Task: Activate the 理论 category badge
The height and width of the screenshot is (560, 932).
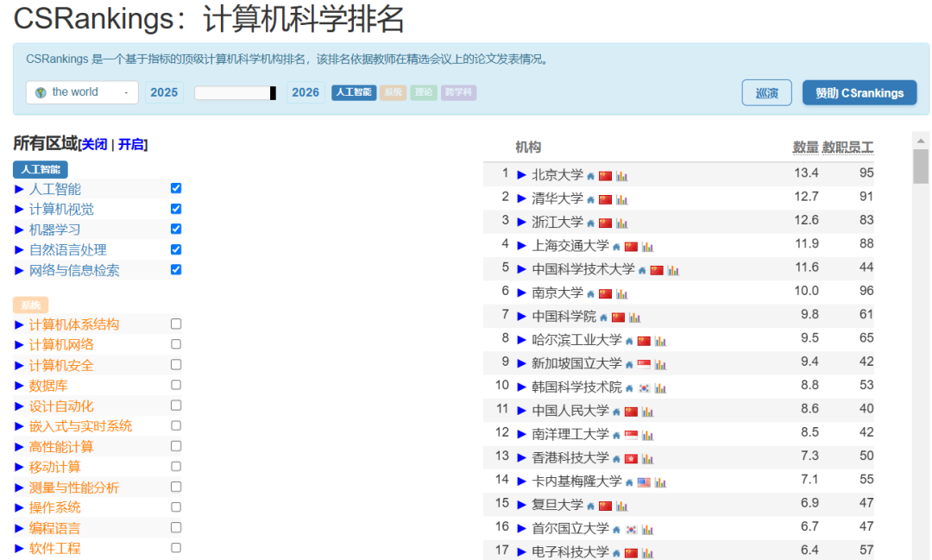Action: (x=424, y=92)
